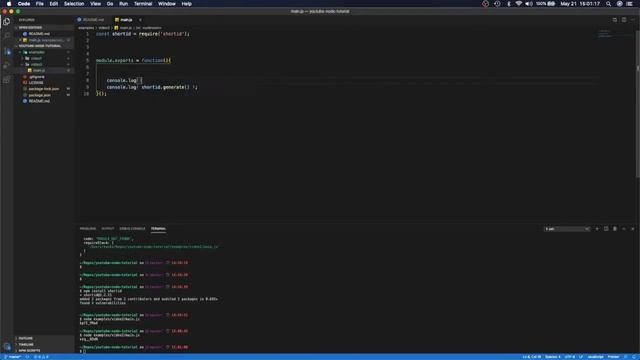Close the bottom panel
The width and height of the screenshot is (640, 360).
633,229
